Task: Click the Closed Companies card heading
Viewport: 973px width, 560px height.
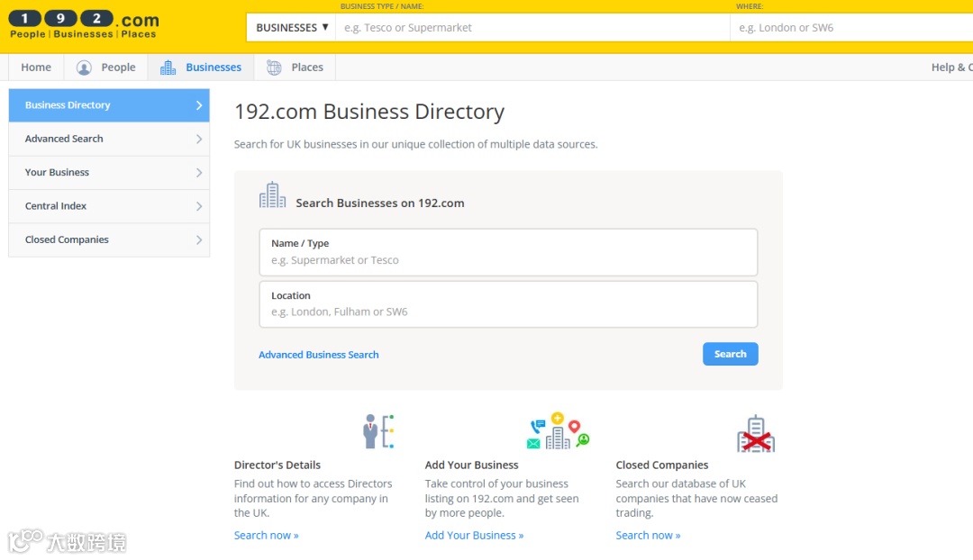Action: click(x=662, y=465)
